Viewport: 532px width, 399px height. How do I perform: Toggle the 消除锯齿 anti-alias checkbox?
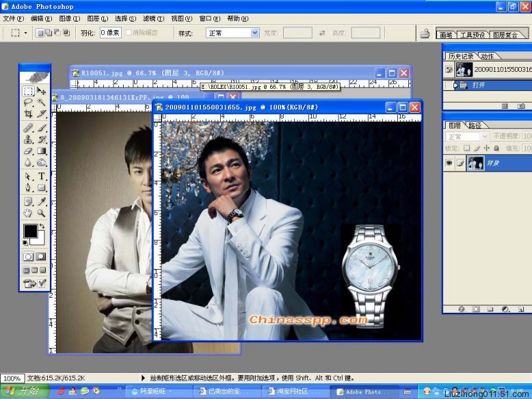point(129,33)
